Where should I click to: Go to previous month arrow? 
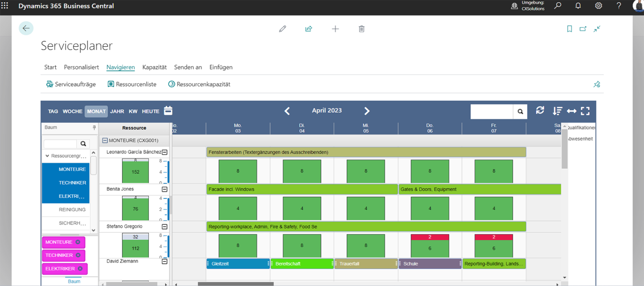click(287, 111)
